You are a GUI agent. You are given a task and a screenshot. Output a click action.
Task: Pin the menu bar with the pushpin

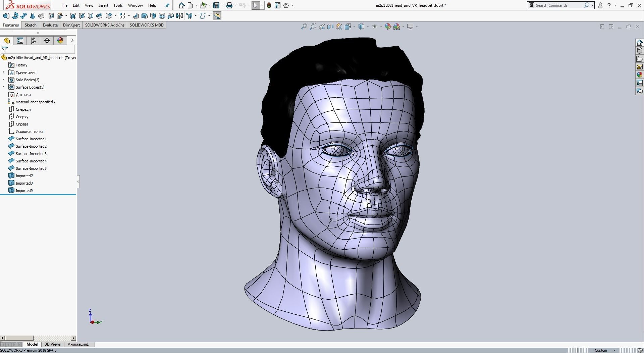[167, 5]
